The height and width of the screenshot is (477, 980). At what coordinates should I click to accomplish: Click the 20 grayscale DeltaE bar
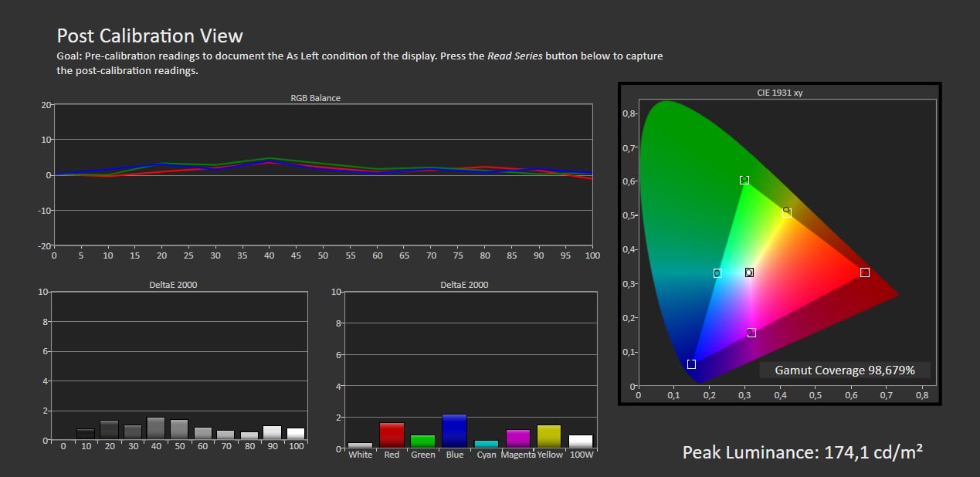pos(109,430)
